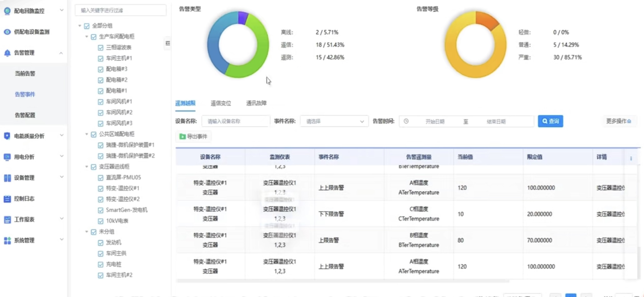
Task: Open the 事件名称 dropdown
Action: (x=334, y=121)
